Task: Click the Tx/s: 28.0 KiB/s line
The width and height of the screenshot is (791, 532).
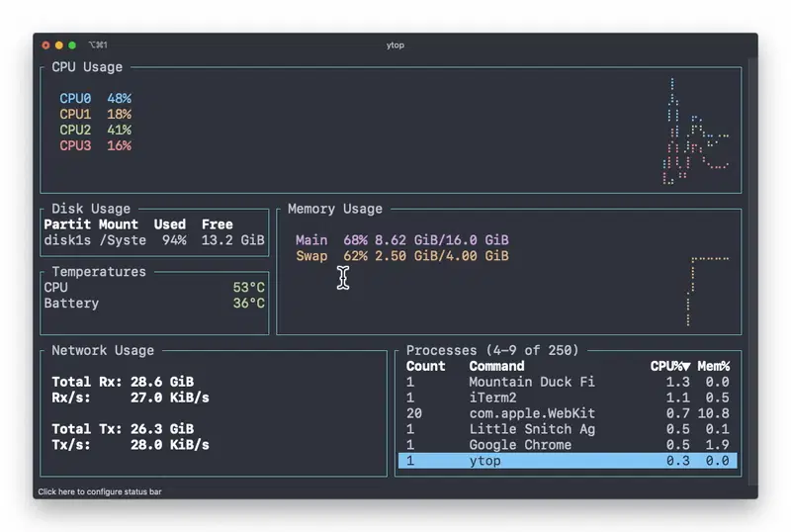Action: (131, 445)
